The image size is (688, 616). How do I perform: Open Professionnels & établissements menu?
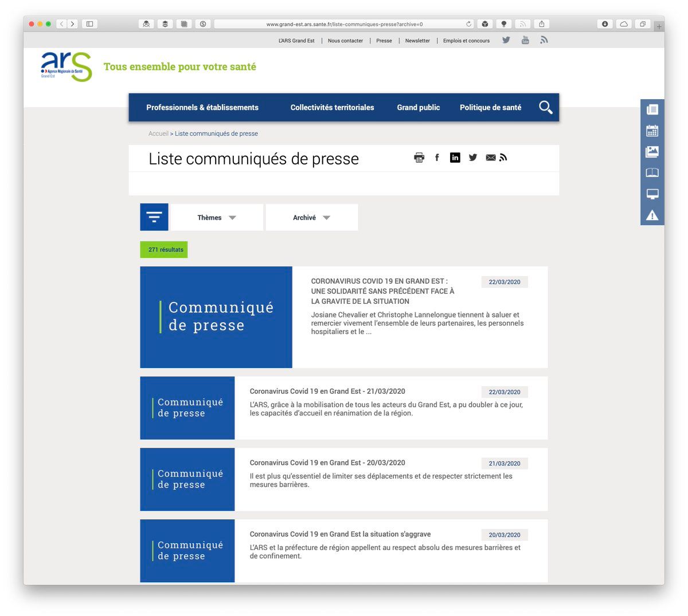coord(202,107)
